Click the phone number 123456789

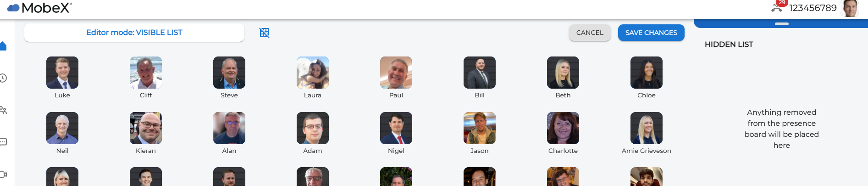tap(813, 8)
